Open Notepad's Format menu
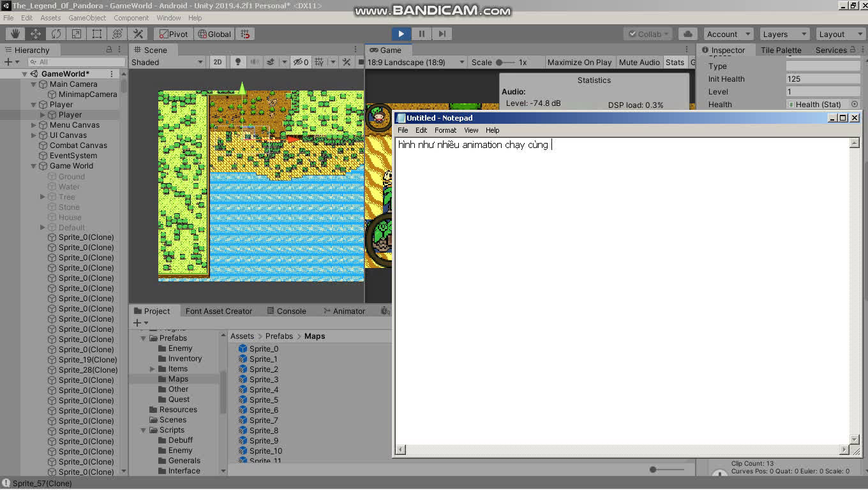This screenshot has width=868, height=490. tap(445, 130)
